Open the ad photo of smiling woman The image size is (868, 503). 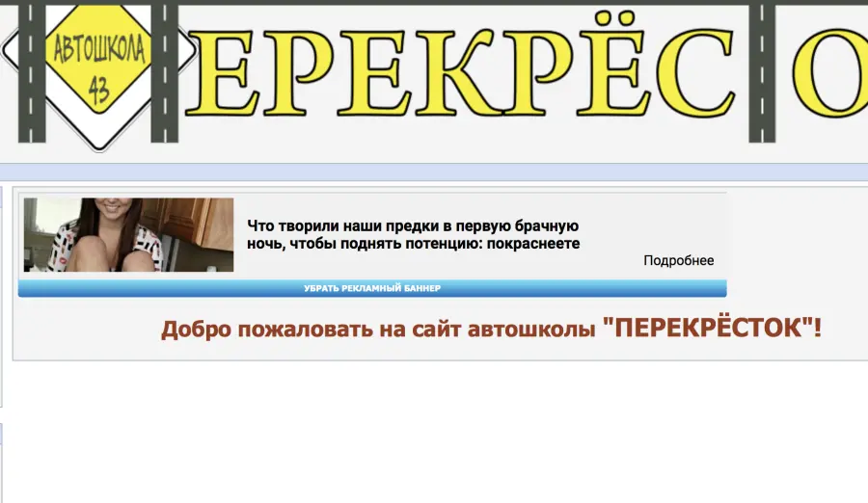point(128,234)
